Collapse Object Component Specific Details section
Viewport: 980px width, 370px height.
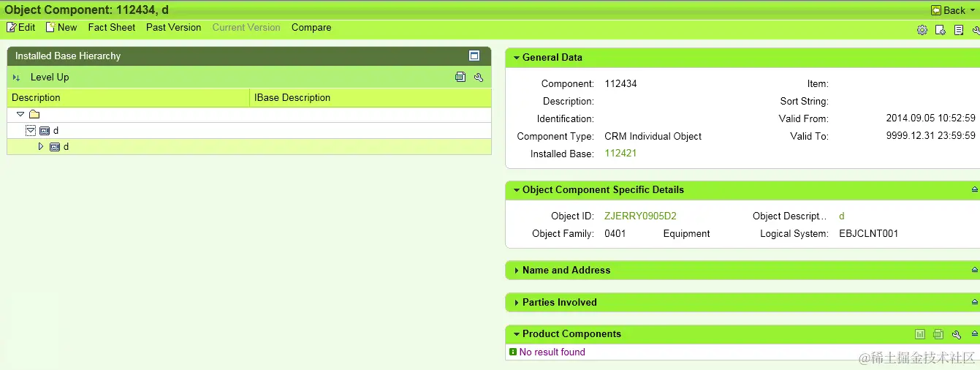click(517, 189)
